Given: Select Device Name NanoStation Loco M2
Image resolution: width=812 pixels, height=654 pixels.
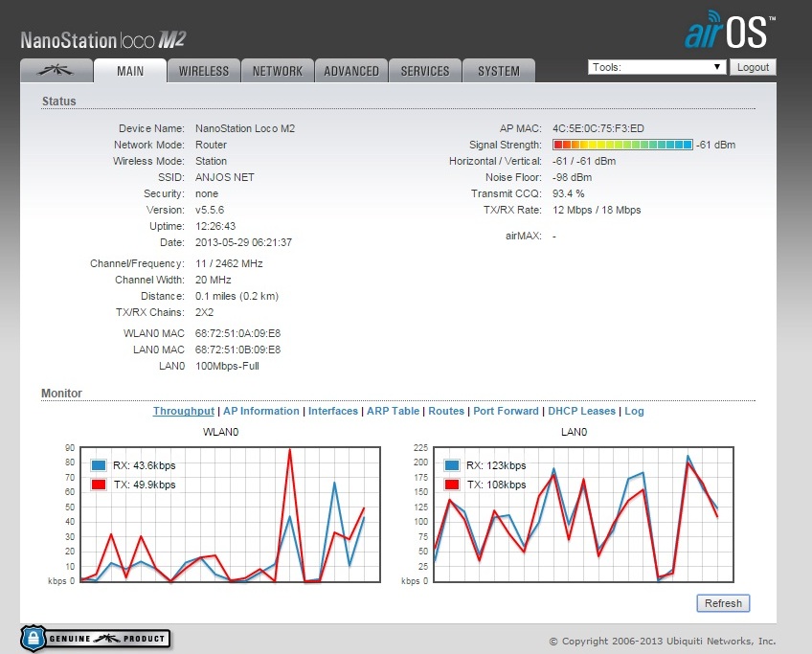Looking at the screenshot, I should (x=245, y=128).
